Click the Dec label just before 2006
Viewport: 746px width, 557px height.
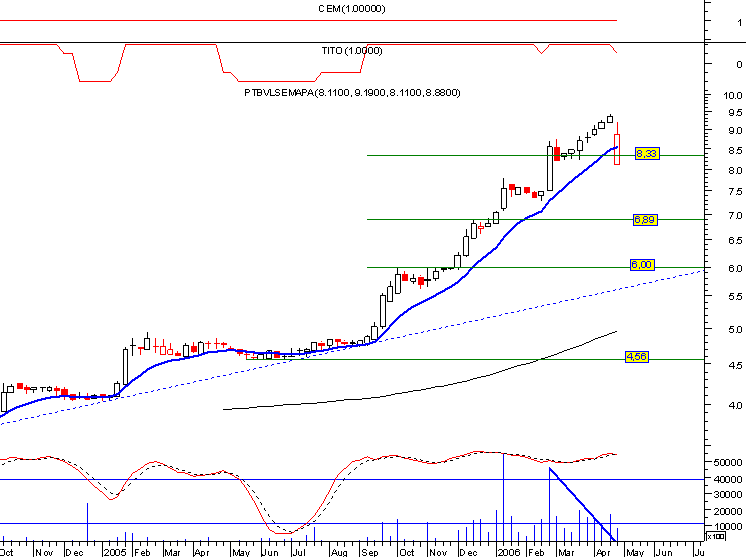coord(469,552)
